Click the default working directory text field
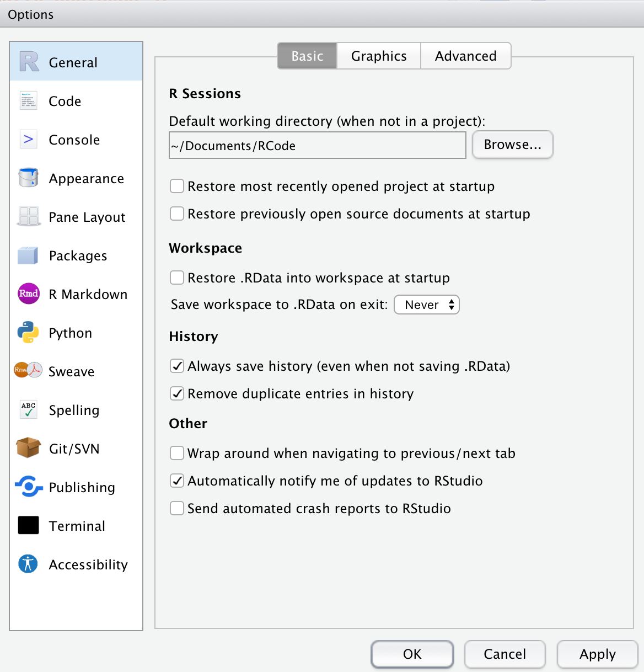The height and width of the screenshot is (672, 644). [x=317, y=145]
